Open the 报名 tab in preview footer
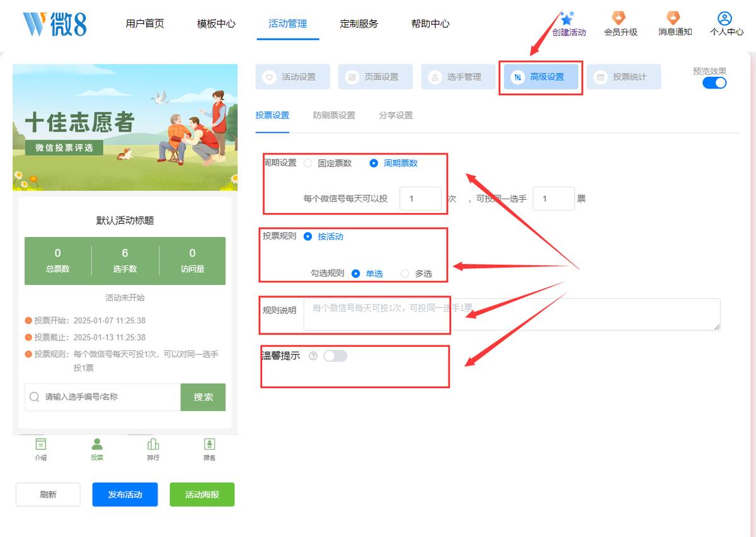 [210, 449]
